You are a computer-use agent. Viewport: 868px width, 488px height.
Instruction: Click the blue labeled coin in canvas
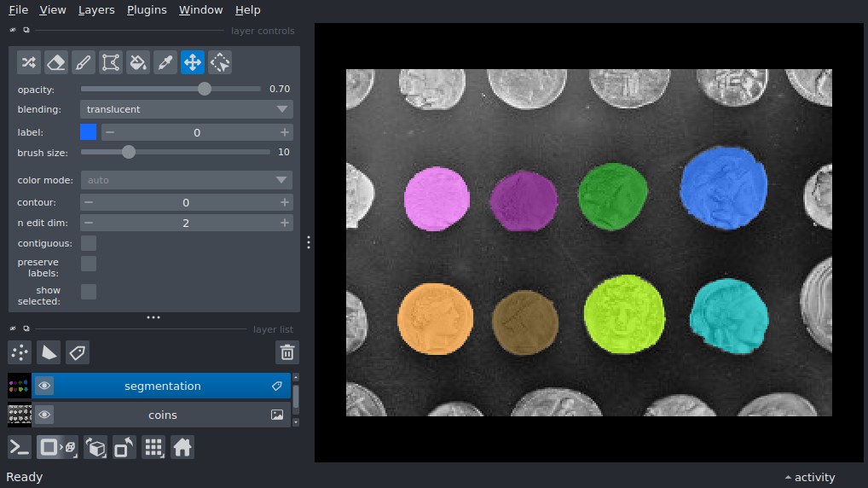point(724,189)
